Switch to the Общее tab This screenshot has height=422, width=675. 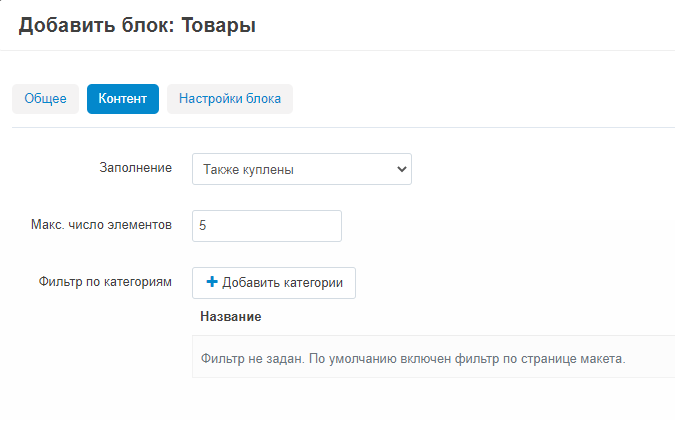[x=45, y=99]
